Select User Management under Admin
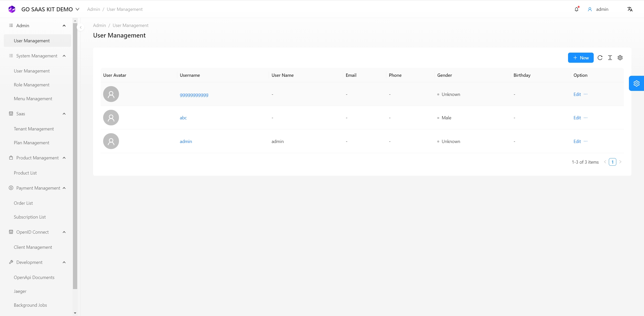Screen dimensions: 644x316 (37, 41)
